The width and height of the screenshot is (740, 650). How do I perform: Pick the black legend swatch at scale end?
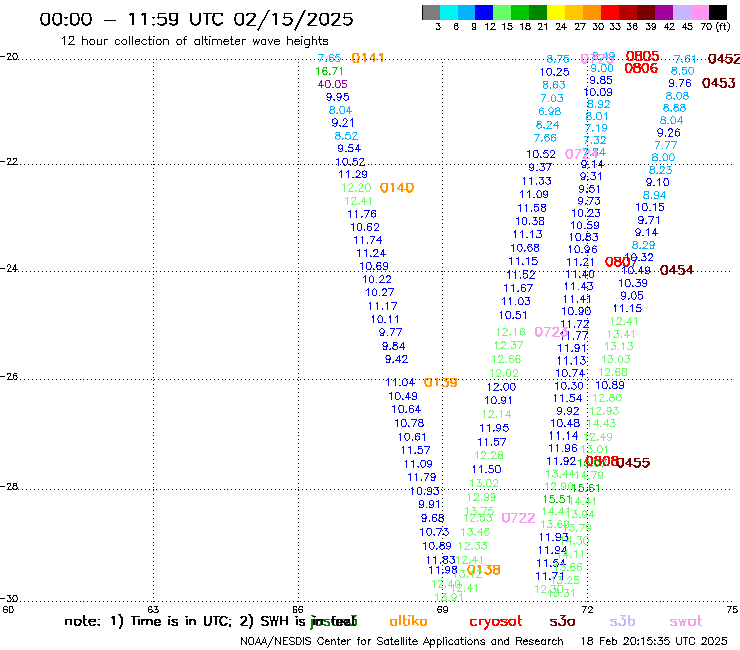717,12
